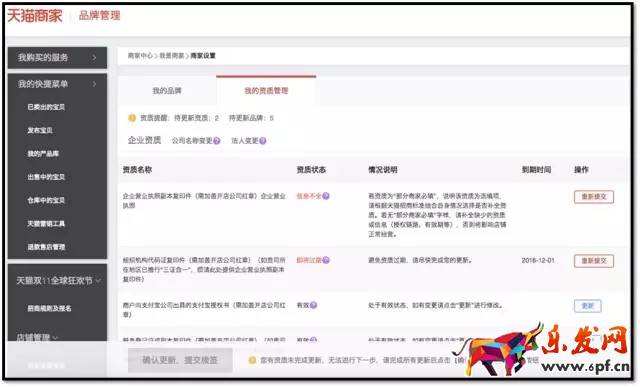640x387 pixels.
Task: Click help icon beside 信息不全 status
Action: pos(326,196)
